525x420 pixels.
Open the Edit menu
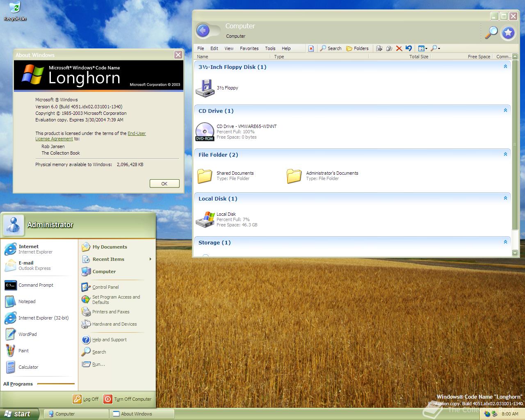click(x=214, y=48)
